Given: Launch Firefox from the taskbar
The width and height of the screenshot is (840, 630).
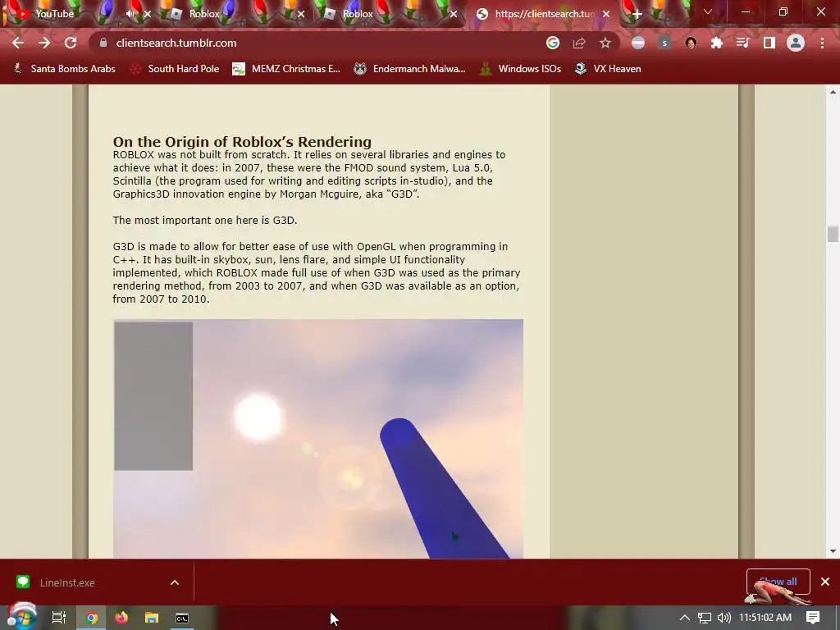Looking at the screenshot, I should click(121, 618).
